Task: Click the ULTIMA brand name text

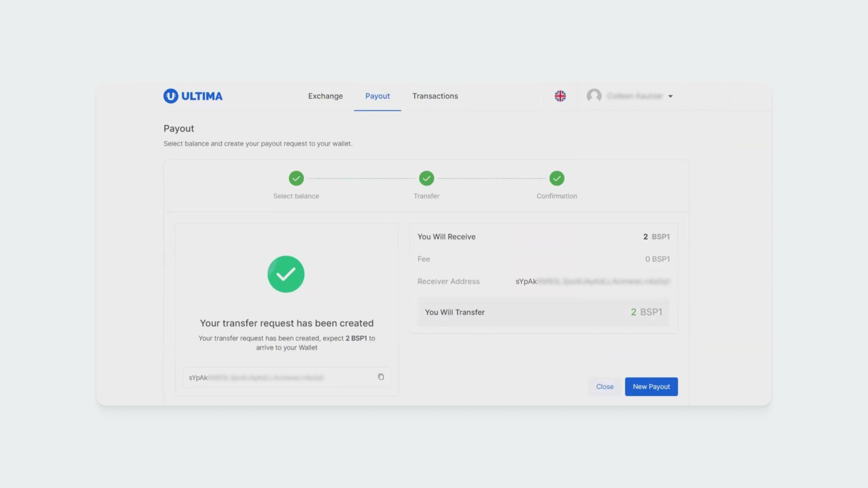Action: (202, 96)
